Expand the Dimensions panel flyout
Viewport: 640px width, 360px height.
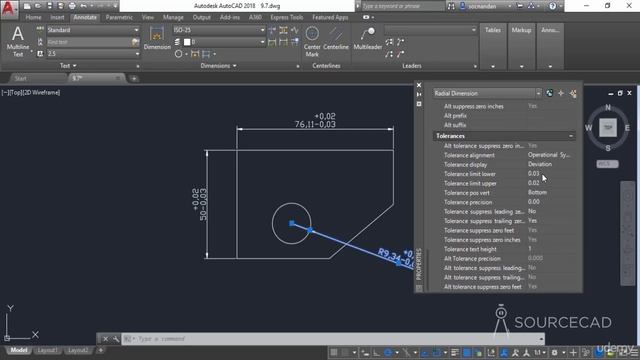pos(218,66)
